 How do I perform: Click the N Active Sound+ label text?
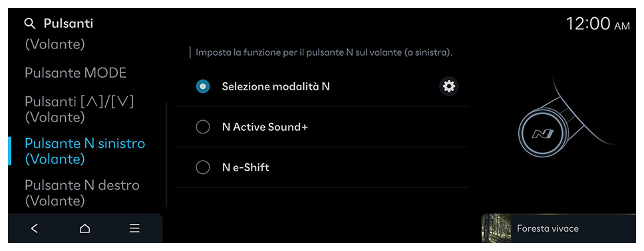point(265,127)
